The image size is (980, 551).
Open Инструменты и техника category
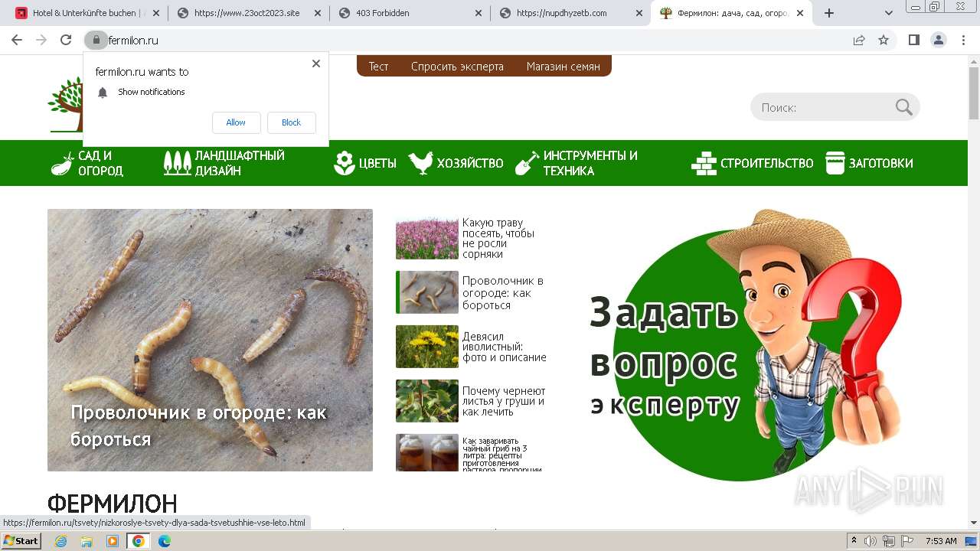click(576, 163)
